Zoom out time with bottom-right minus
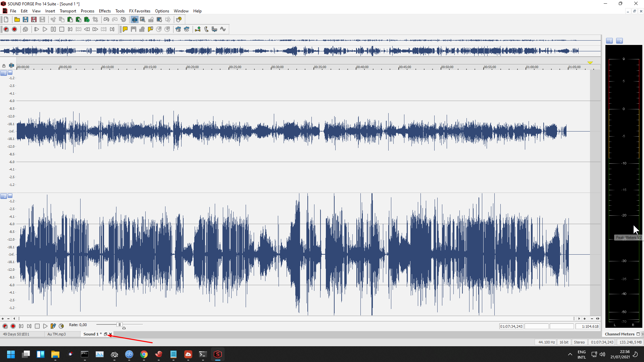This screenshot has height=362, width=644. pos(592,319)
